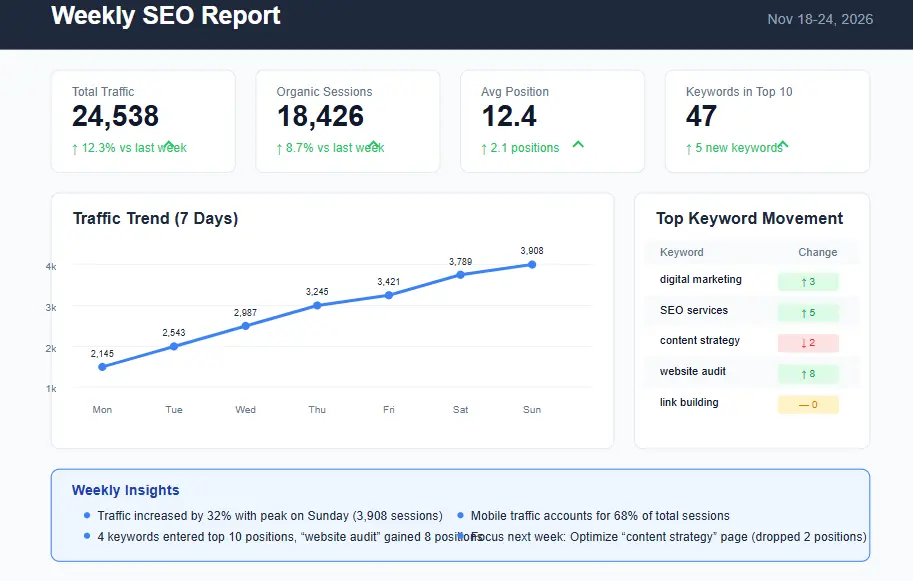Viewport: 913px width, 581px height.
Task: Sort by the Keyword column header
Action: click(680, 252)
